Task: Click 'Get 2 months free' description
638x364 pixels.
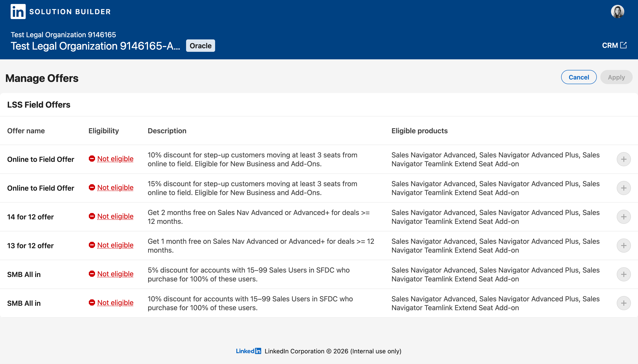Action: pos(259,217)
